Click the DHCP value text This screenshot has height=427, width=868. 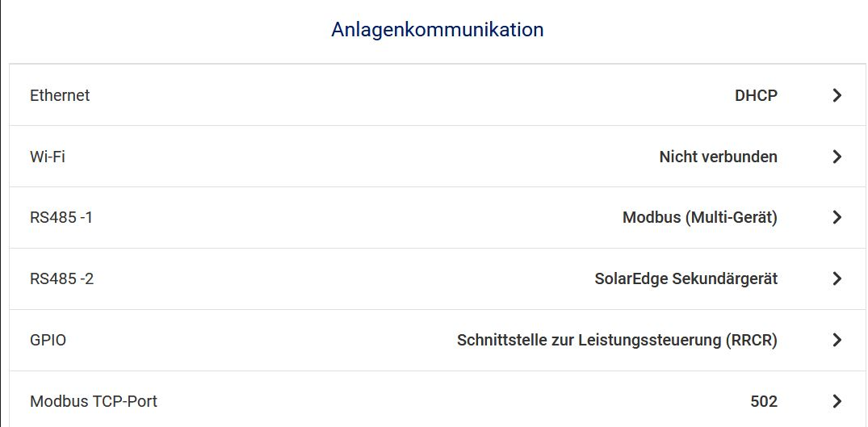[x=756, y=95]
